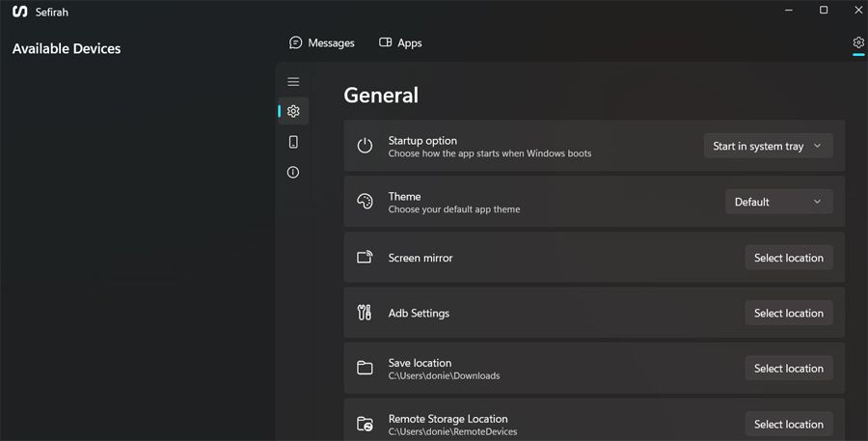Switch to the Messages tab
Viewport: 868px width, 441px height.
[x=322, y=43]
